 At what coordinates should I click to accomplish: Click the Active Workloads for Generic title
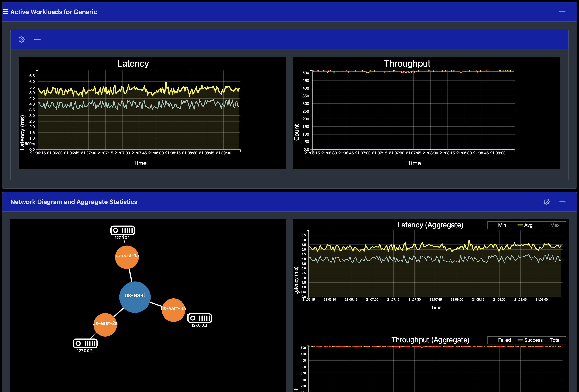(x=53, y=11)
